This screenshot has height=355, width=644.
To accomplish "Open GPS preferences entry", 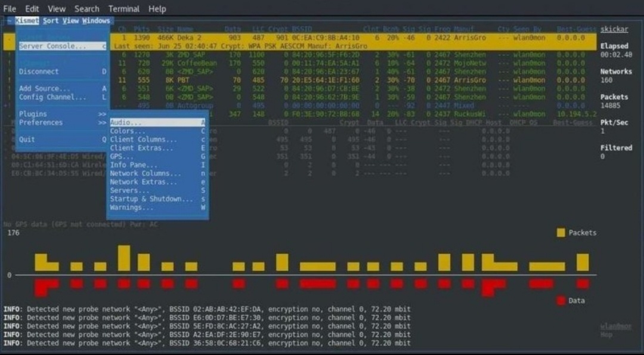I will [x=157, y=156].
